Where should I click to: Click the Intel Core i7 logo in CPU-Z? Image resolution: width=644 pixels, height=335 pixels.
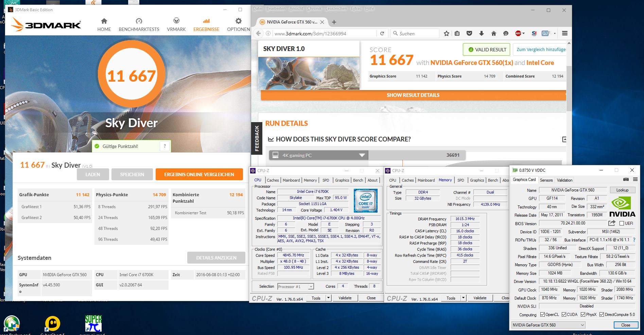(x=366, y=201)
